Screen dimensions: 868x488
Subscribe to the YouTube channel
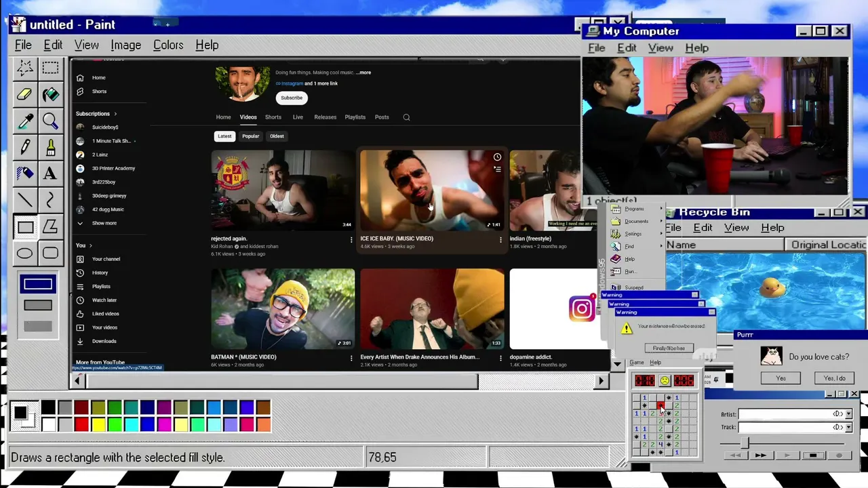(292, 98)
